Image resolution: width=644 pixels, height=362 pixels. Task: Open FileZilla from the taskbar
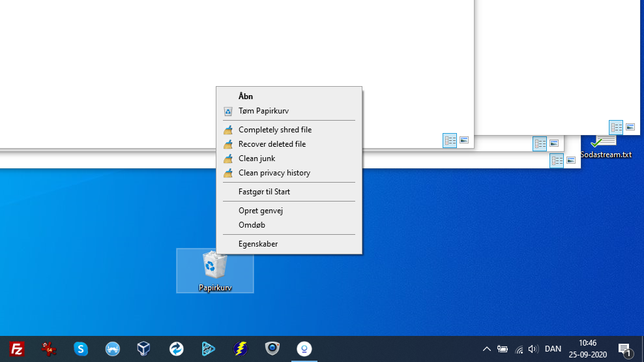point(17,349)
